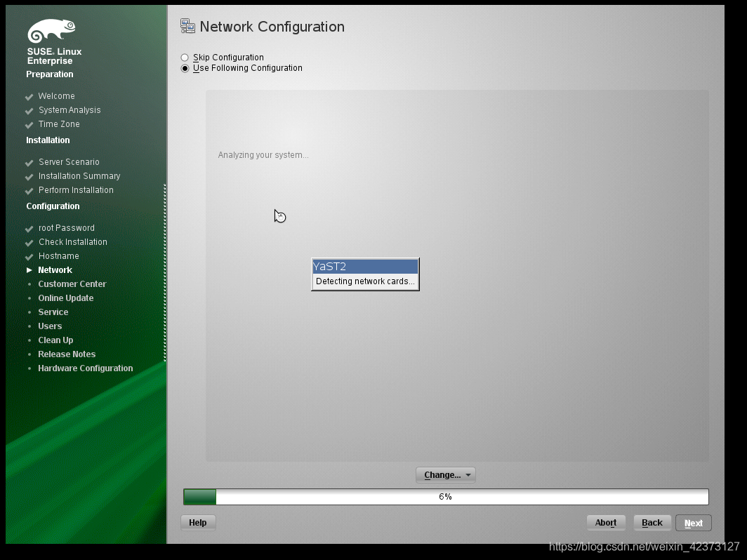Click the 'Analyzing your system...' text

pos(263,155)
